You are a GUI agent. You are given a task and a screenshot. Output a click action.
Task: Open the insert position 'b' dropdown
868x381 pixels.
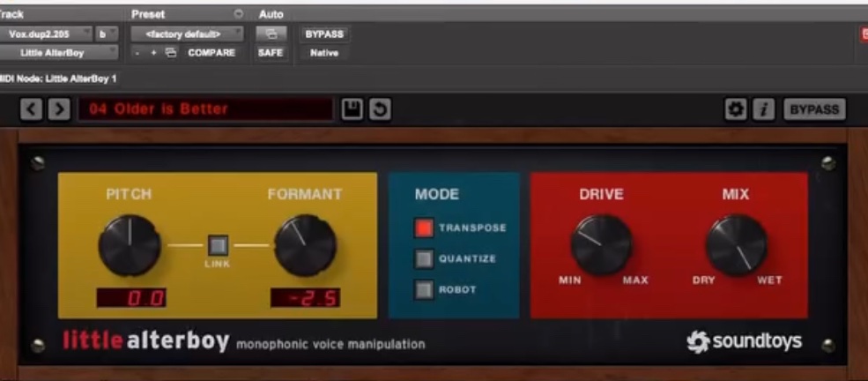pos(107,34)
